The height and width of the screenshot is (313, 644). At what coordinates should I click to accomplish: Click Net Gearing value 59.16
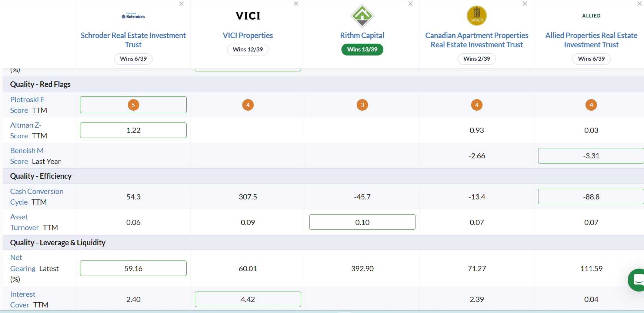pyautogui.click(x=133, y=268)
